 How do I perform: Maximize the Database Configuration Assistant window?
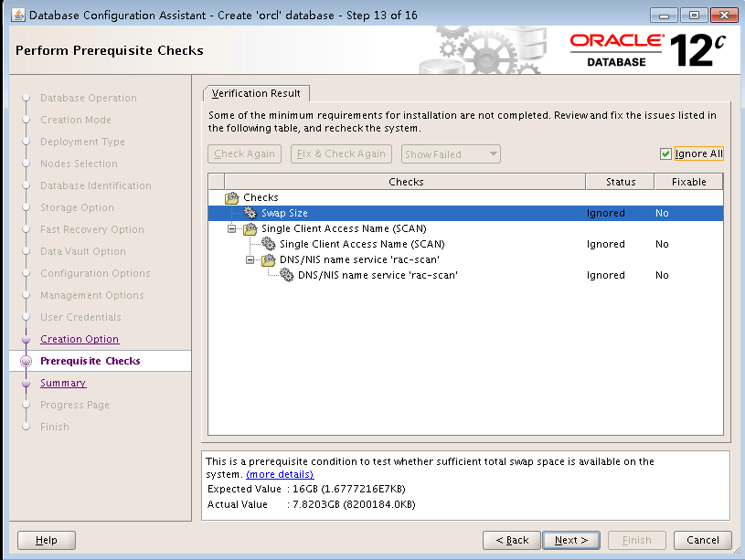pos(694,16)
